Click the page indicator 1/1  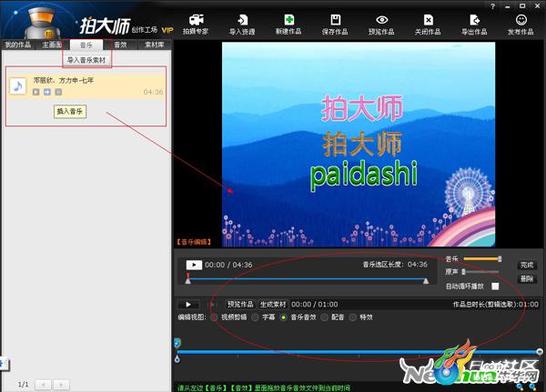(24, 385)
